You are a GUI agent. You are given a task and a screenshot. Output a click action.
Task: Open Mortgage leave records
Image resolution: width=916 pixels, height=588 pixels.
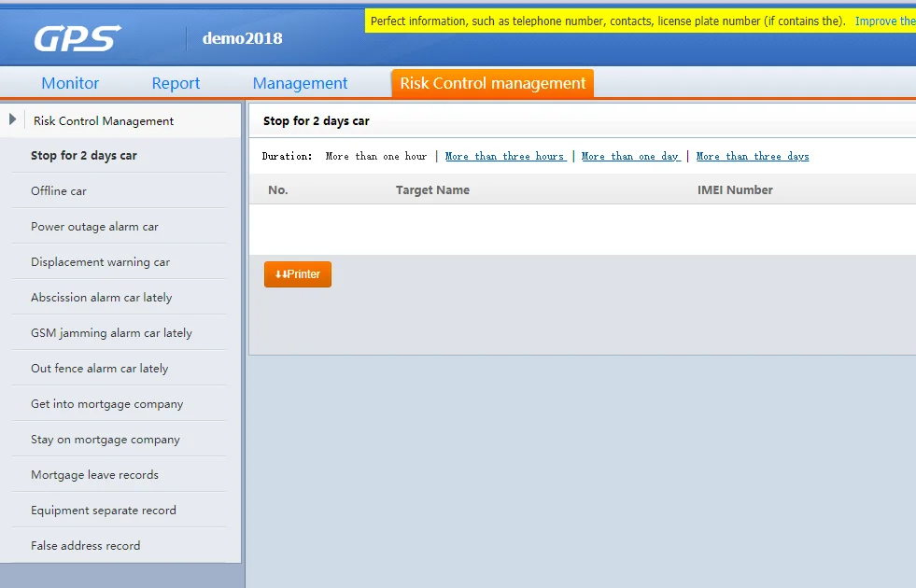(94, 475)
